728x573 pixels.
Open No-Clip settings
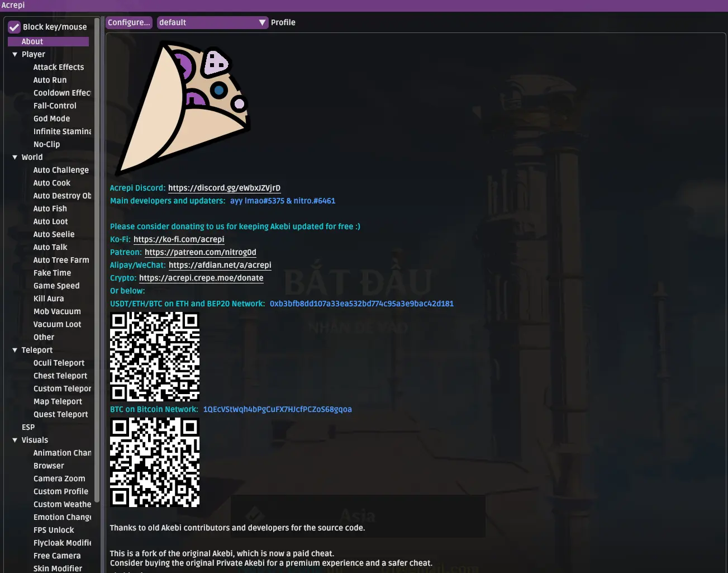pyautogui.click(x=46, y=144)
